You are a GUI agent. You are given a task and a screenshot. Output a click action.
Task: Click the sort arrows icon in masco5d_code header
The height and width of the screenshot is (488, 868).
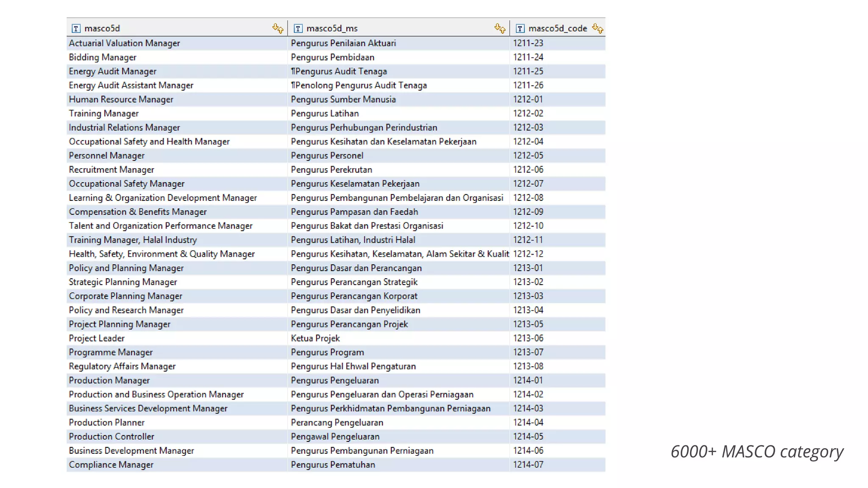pyautogui.click(x=598, y=28)
